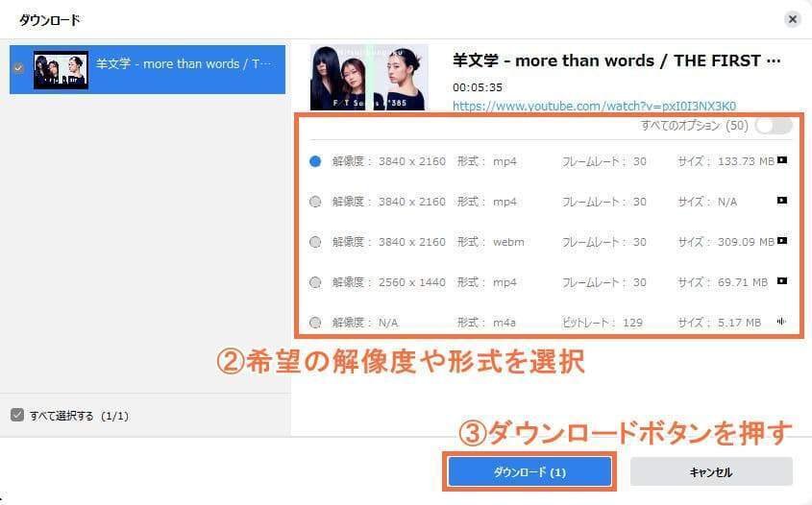
Task: Click size value 133.73 MB
Action: click(x=746, y=161)
